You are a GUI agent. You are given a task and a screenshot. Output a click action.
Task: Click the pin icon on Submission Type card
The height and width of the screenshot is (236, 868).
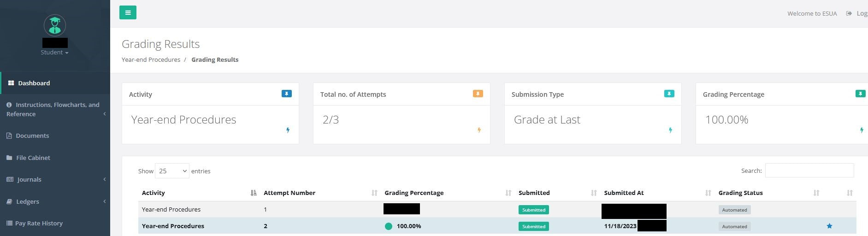[x=669, y=94]
